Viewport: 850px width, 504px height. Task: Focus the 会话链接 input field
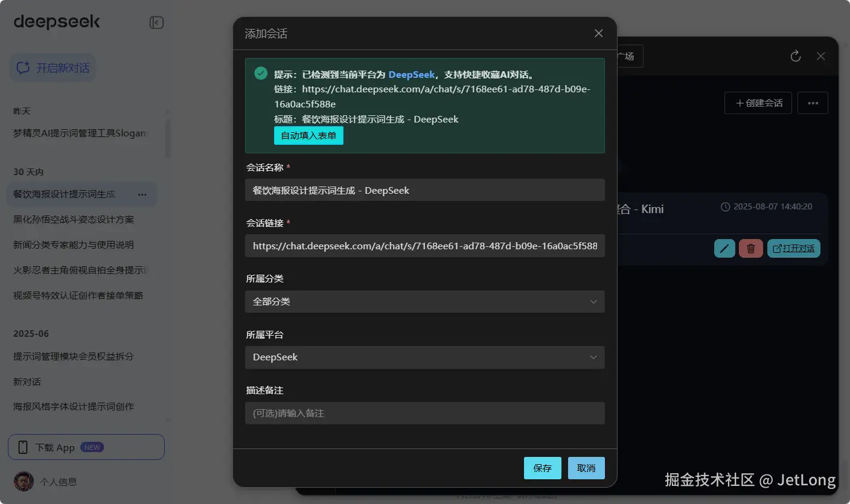pos(425,246)
